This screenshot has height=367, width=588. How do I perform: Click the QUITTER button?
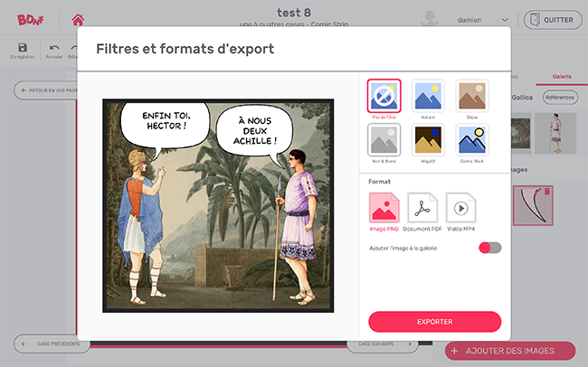(553, 19)
